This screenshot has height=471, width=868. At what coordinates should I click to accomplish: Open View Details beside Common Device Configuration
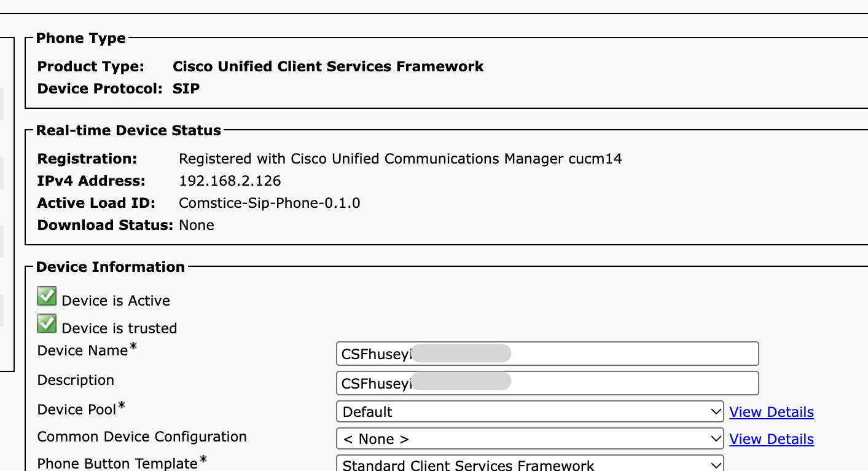[x=772, y=439]
